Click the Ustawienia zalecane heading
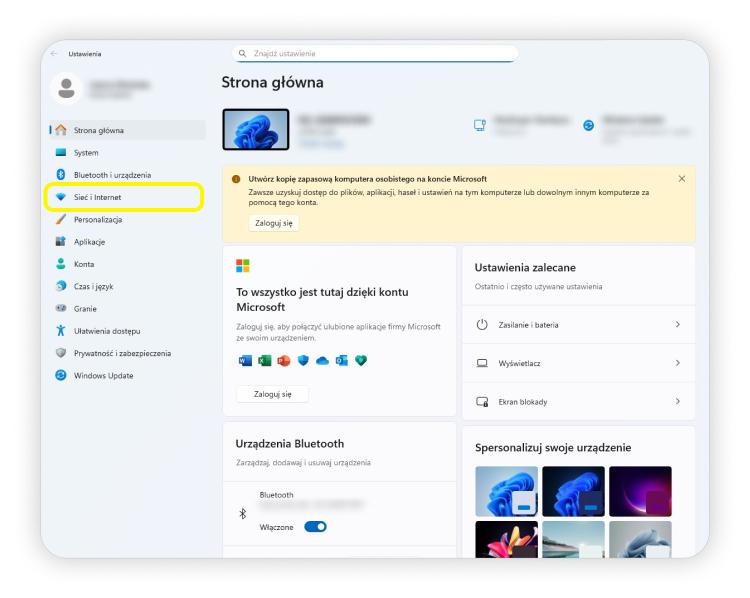Screen dimensions: 750x598 525,267
